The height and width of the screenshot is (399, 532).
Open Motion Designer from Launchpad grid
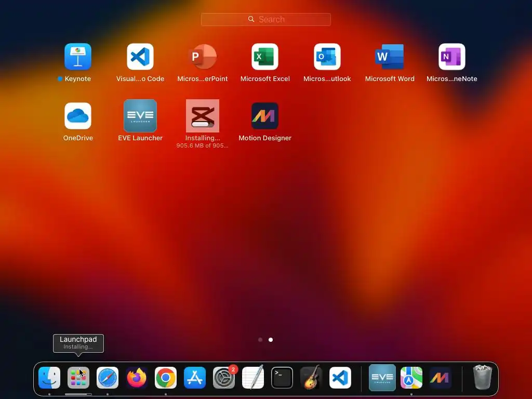(265, 116)
